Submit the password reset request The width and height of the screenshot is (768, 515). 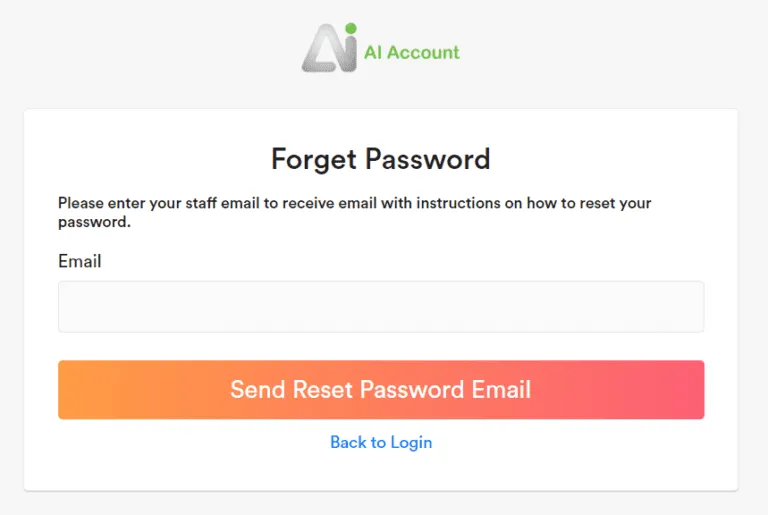(381, 389)
